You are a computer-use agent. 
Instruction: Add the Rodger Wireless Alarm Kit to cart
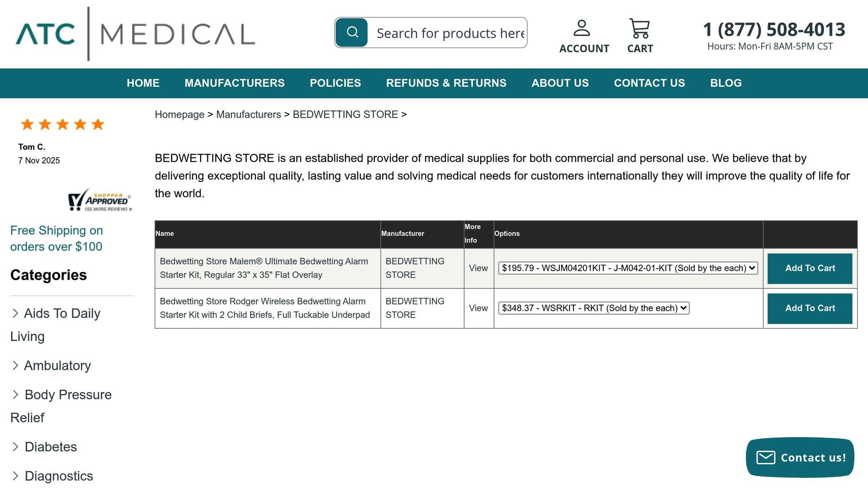[810, 308]
